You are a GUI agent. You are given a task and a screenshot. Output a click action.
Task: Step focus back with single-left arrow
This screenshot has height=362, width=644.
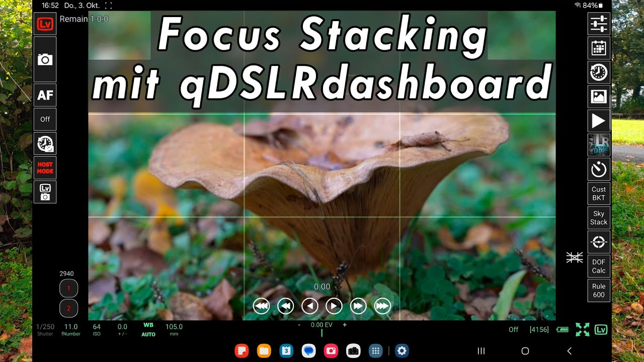pos(309,306)
